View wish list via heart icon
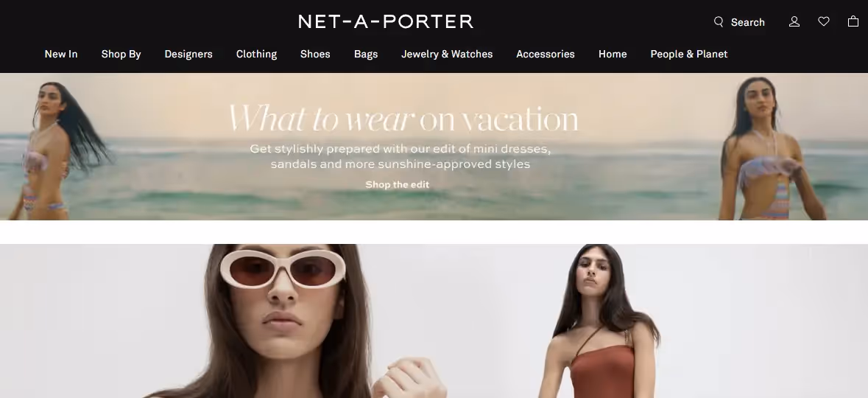868x398 pixels. pos(824,21)
